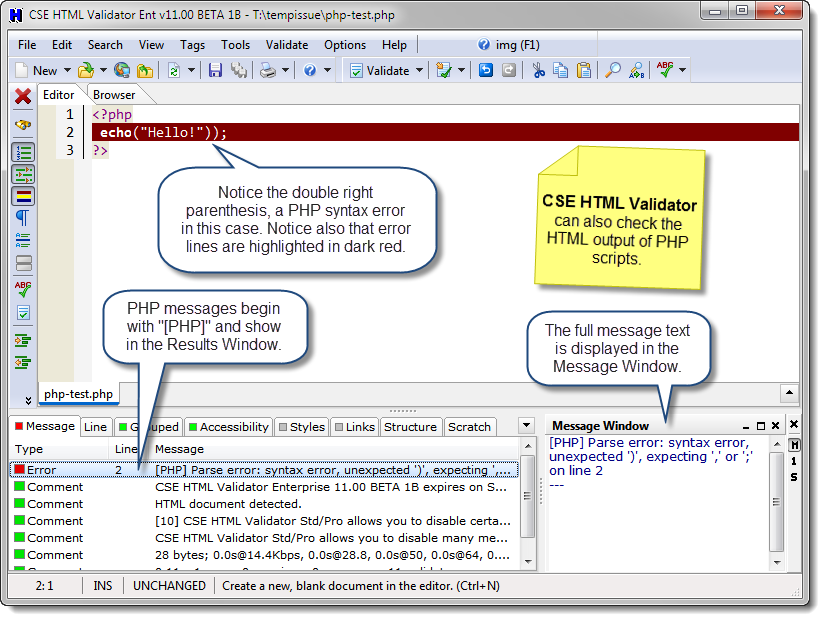Select the PHP Parse error result row
The width and height of the screenshot is (825, 621).
(x=264, y=469)
